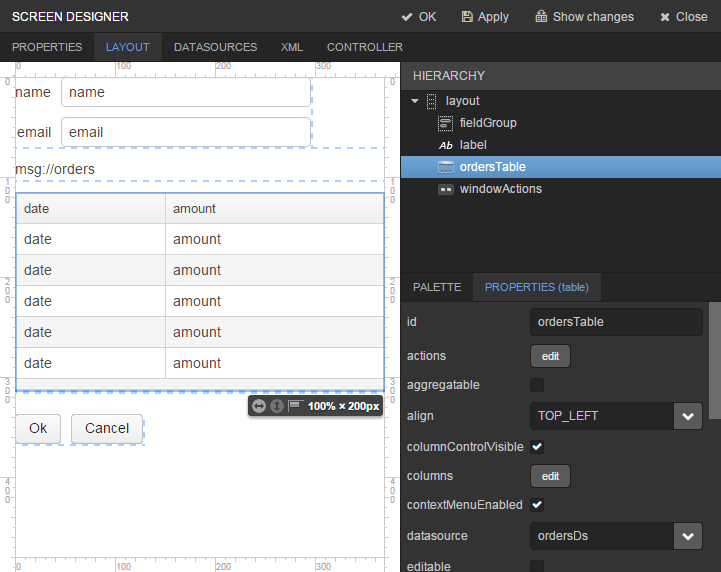This screenshot has width=721, height=572.
Task: Click the label 'Ab' icon in hierarchy
Action: [446, 145]
